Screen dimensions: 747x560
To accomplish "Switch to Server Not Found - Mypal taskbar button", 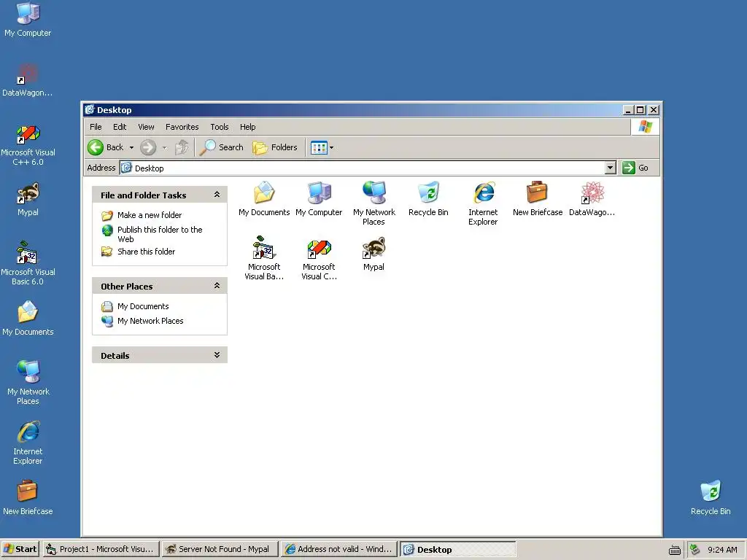I will 219,549.
